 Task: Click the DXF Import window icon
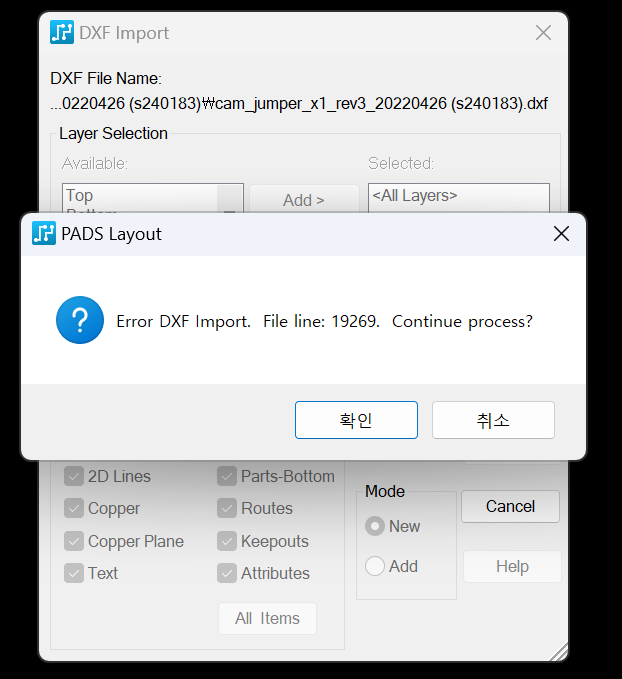(62, 33)
